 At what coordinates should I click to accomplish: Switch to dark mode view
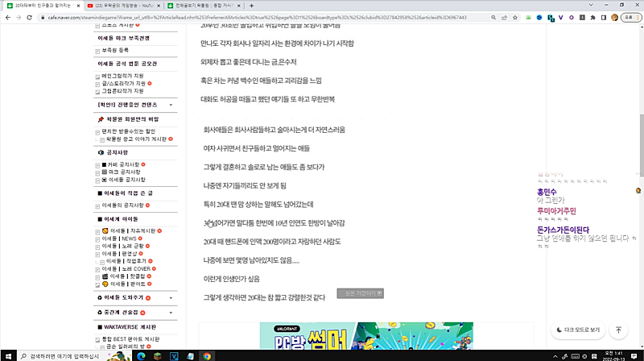[x=578, y=330]
